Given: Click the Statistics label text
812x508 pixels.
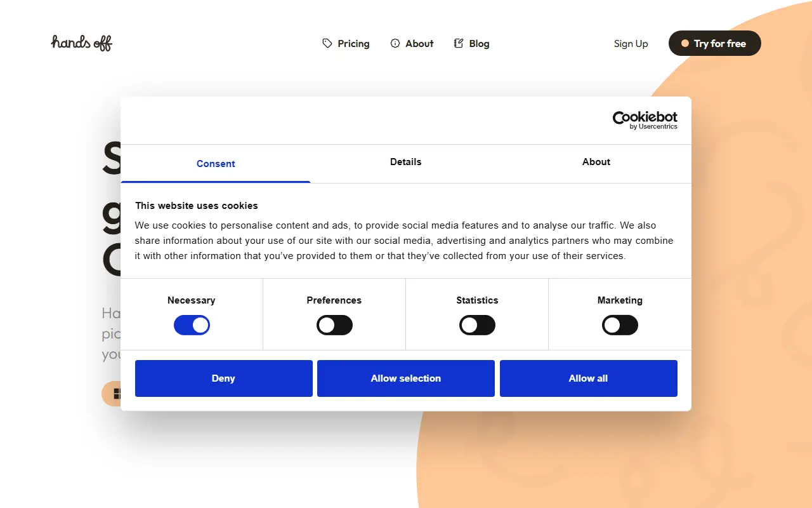Looking at the screenshot, I should (477, 300).
